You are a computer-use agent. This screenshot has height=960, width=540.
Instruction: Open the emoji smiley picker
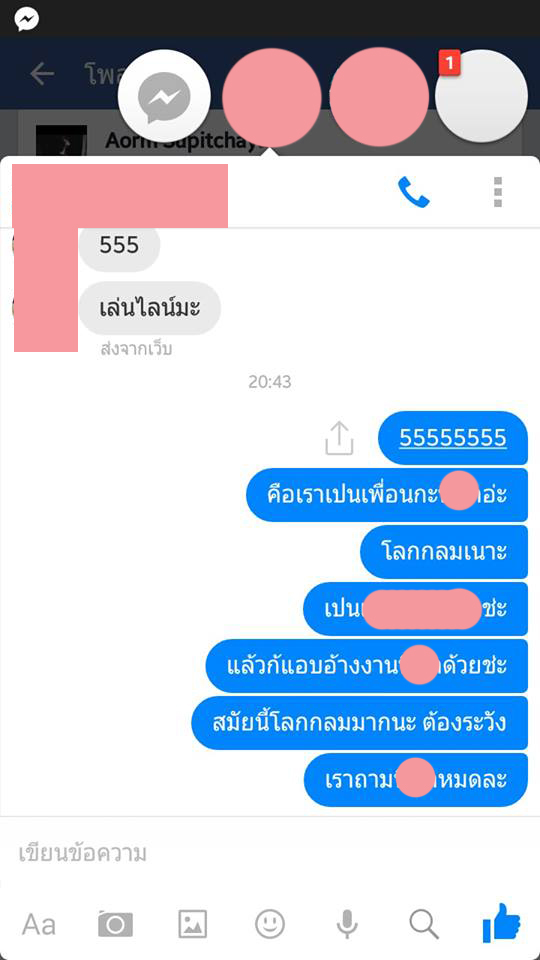270,923
